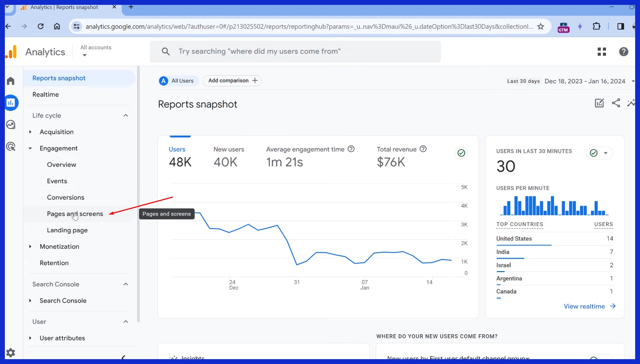Click the India country row
640x364 pixels.
pyautogui.click(x=554, y=252)
